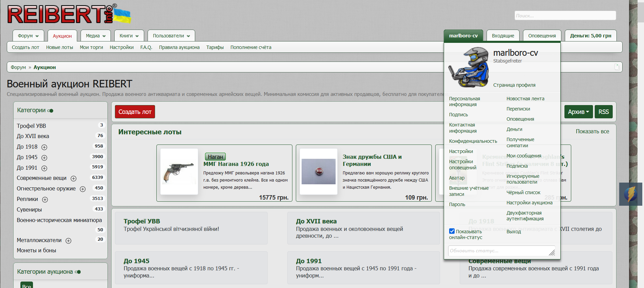Image resolution: width=644 pixels, height=288 pixels.
Task: Click the Обновить статус input field
Action: tap(502, 251)
